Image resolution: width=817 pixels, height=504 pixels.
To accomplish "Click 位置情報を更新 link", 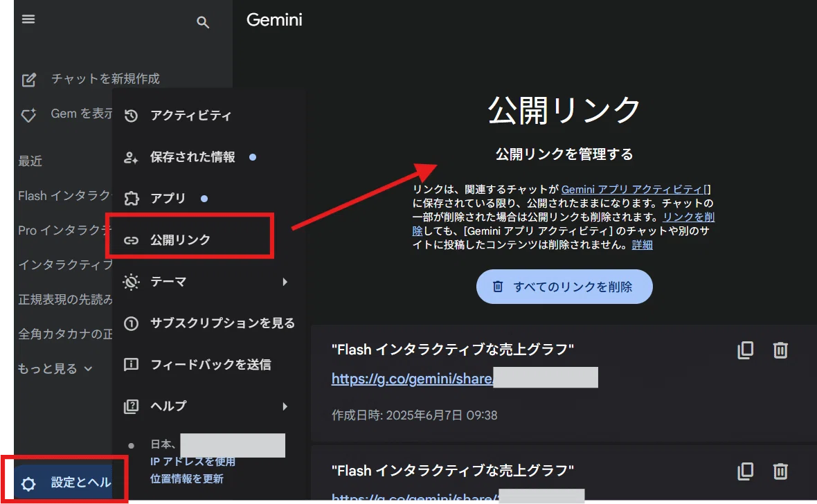I will click(186, 478).
